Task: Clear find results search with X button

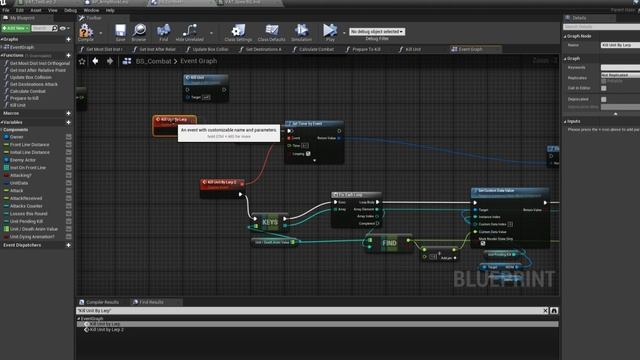Action: point(545,311)
